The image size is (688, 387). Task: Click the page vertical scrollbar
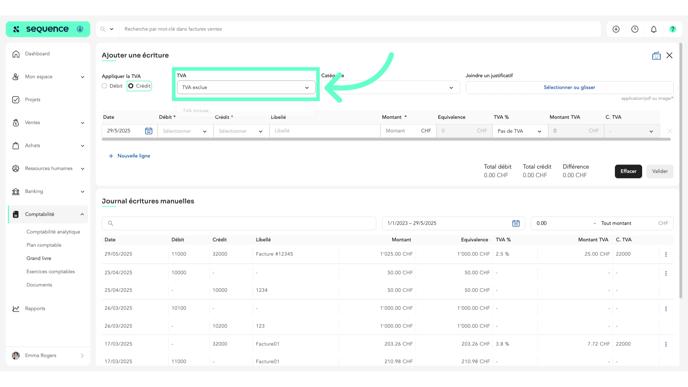pyautogui.click(x=681, y=171)
